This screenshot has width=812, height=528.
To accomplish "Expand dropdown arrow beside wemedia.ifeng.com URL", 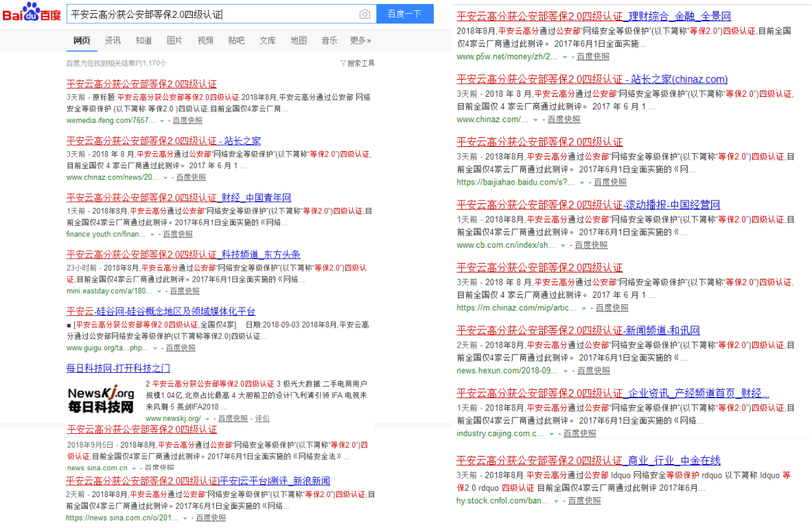I will click(162, 121).
